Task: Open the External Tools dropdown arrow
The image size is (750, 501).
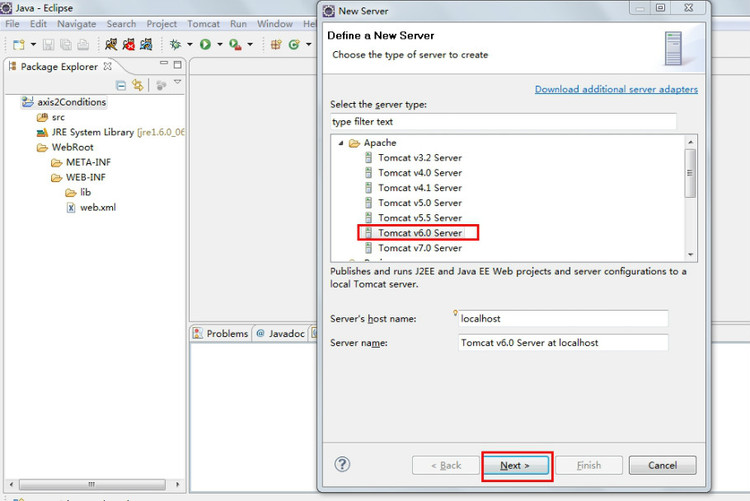Action: 250,45
